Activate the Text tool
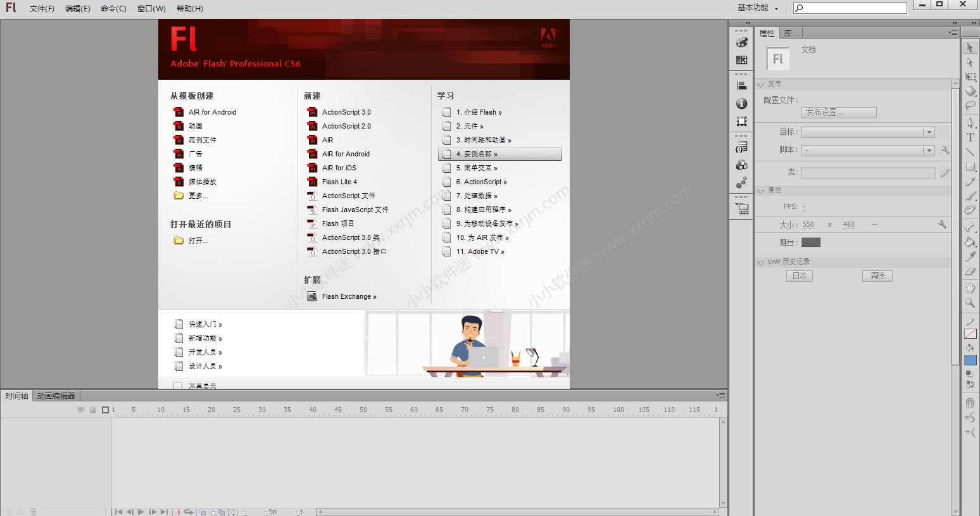The width and height of the screenshot is (980, 516). click(970, 137)
